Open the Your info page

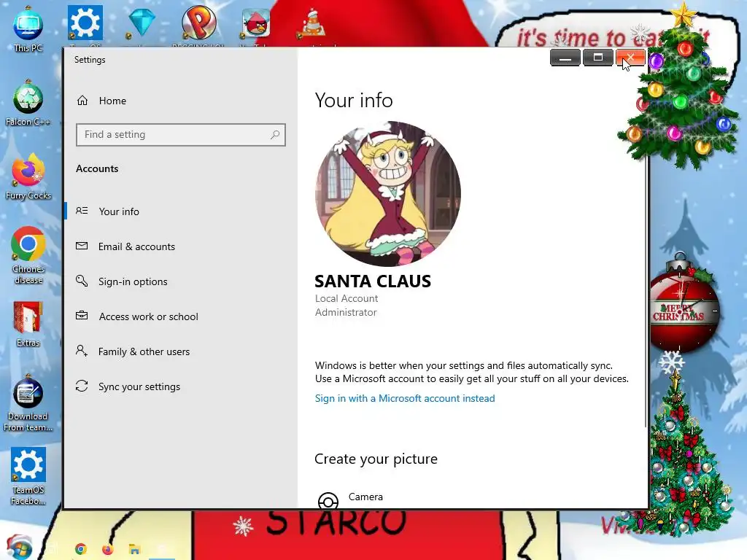coord(119,211)
